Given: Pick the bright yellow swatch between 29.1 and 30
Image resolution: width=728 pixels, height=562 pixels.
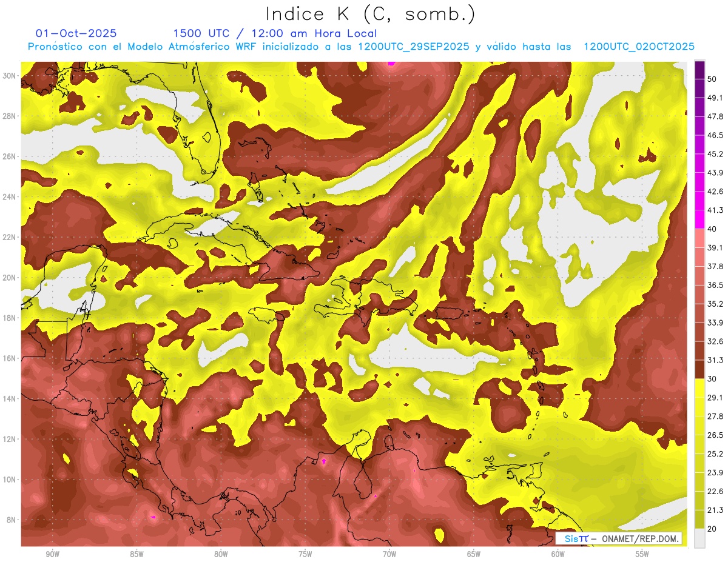Looking at the screenshot, I should 699,388.
